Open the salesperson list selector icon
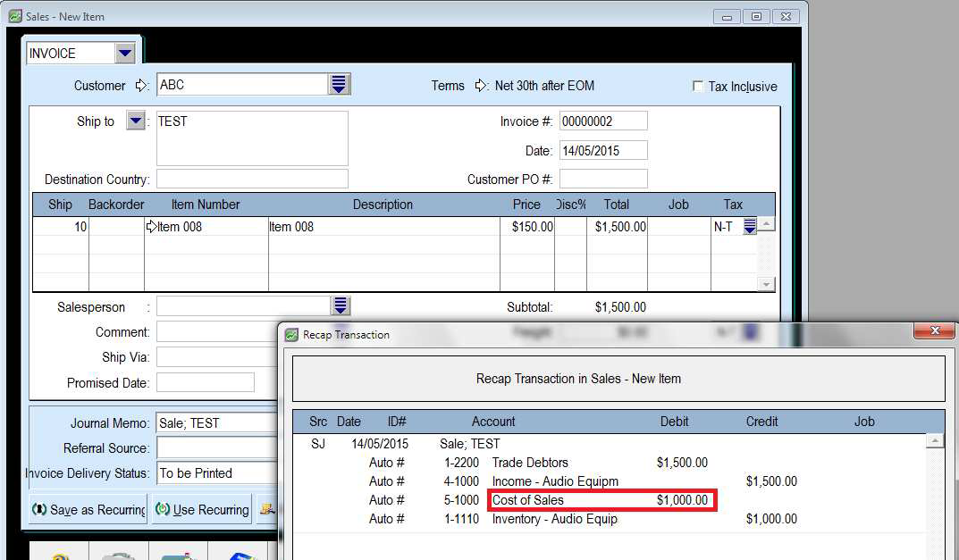This screenshot has height=560, width=959. (x=340, y=306)
